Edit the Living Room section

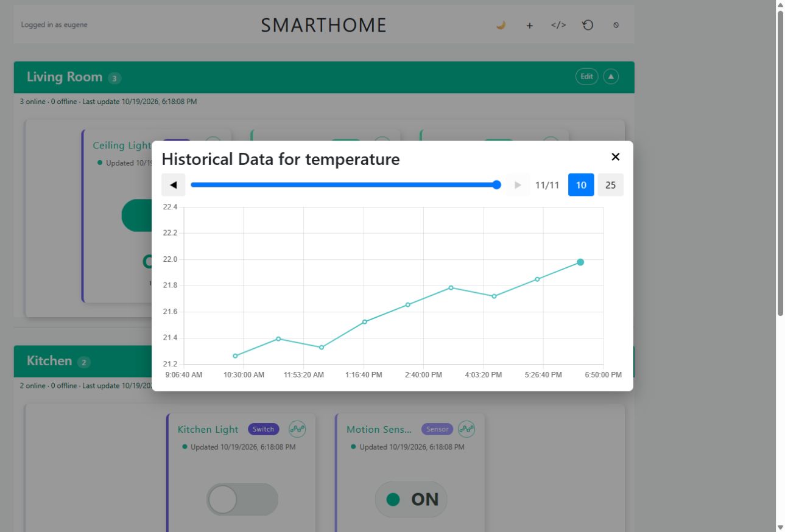586,77
